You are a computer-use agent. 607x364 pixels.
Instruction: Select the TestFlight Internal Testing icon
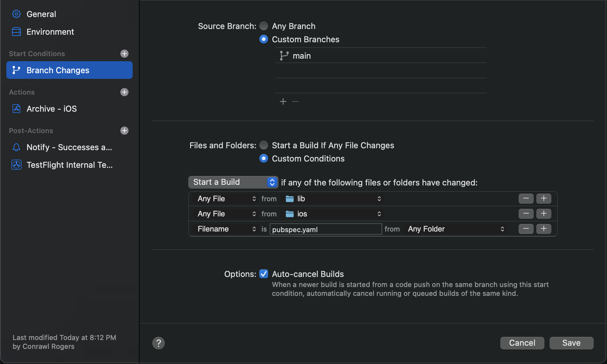(16, 165)
